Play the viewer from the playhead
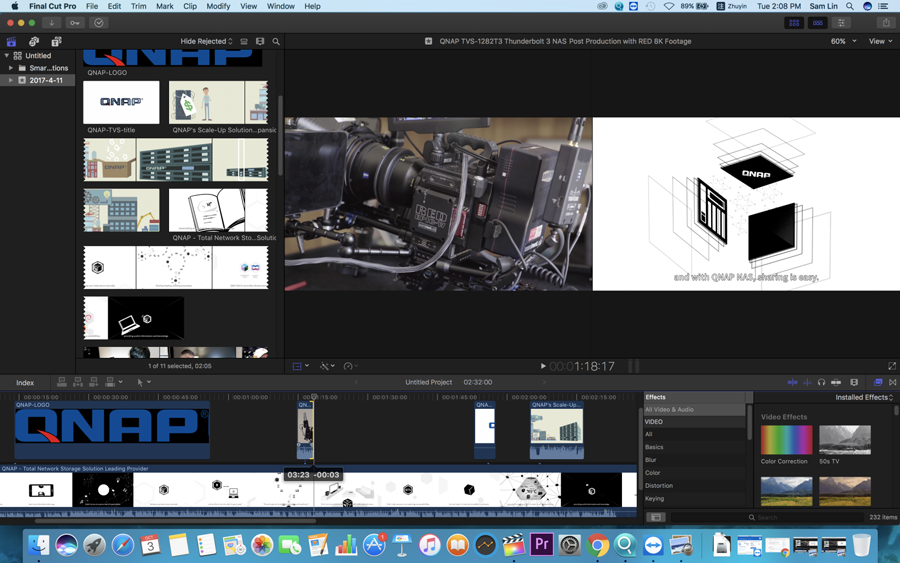Viewport: 900px width, 563px height. tap(543, 366)
